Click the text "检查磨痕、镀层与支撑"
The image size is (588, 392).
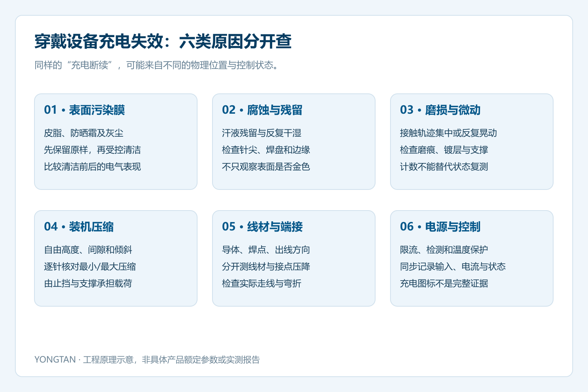point(444,150)
